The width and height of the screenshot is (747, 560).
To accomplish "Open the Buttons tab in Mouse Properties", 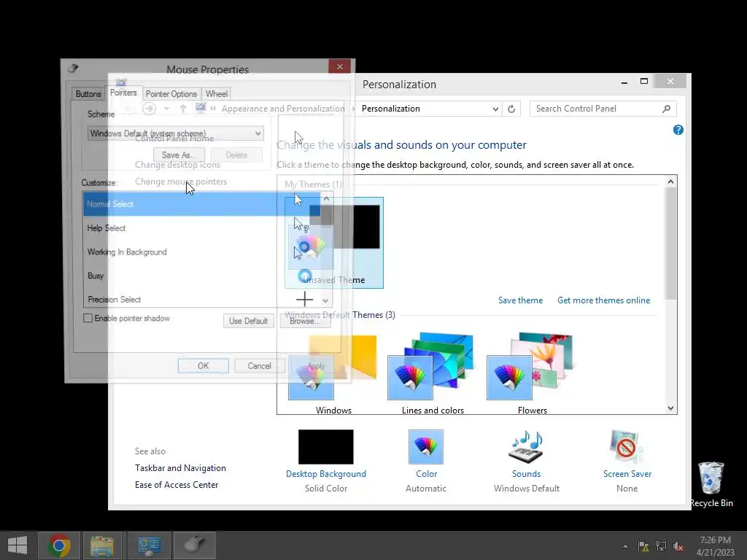I will pyautogui.click(x=88, y=94).
